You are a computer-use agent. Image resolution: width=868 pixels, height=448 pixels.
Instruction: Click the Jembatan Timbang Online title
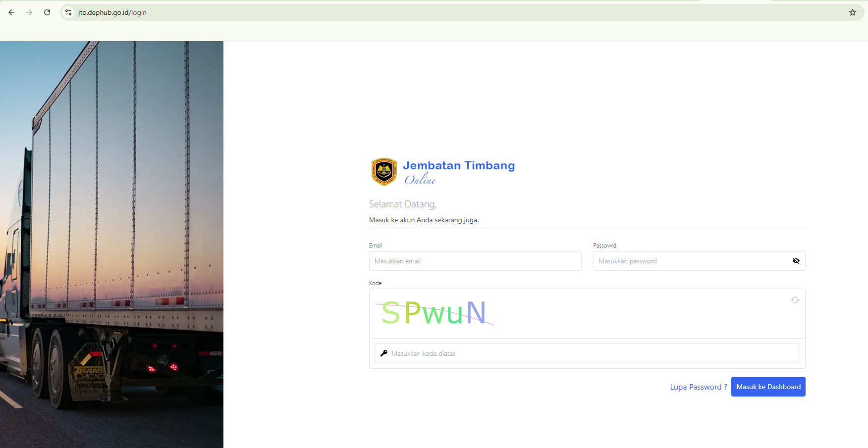(x=459, y=172)
